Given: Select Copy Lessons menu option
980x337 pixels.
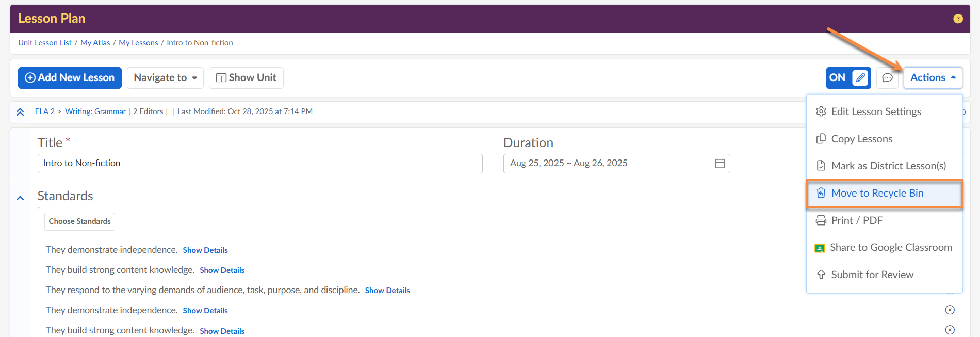Looking at the screenshot, I should 861,139.
